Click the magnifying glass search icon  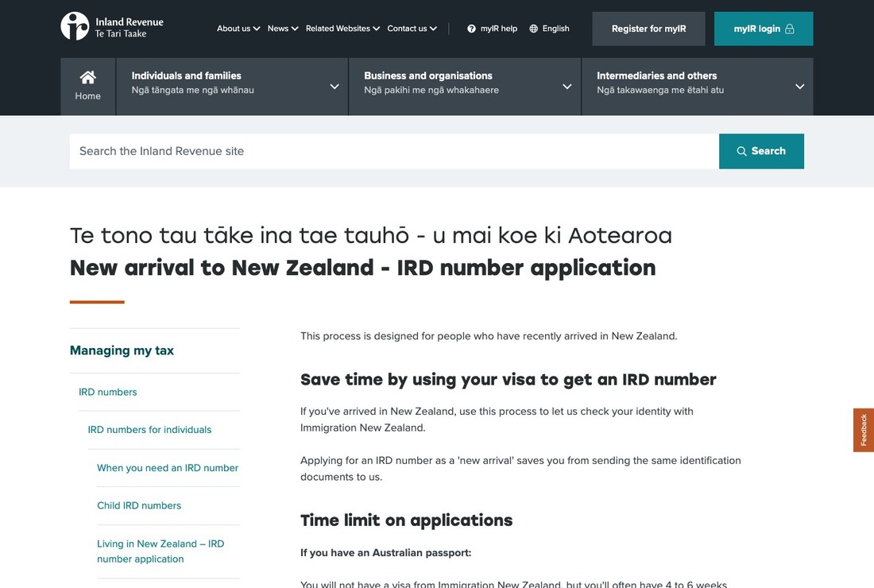coord(741,151)
